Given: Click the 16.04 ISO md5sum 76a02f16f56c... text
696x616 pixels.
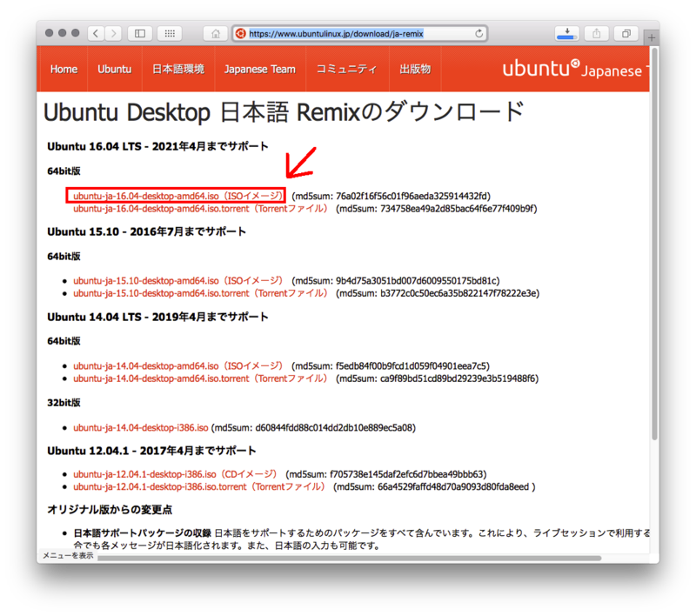Looking at the screenshot, I should [x=391, y=196].
